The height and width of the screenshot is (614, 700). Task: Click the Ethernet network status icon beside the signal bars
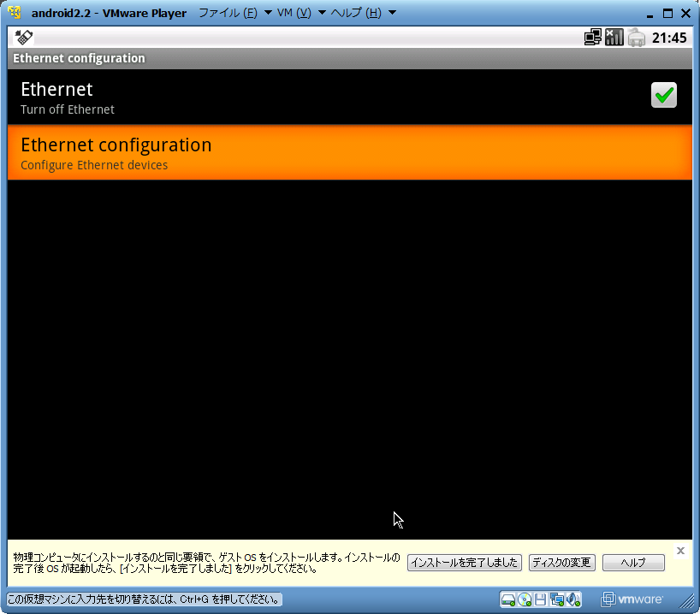pyautogui.click(x=593, y=38)
